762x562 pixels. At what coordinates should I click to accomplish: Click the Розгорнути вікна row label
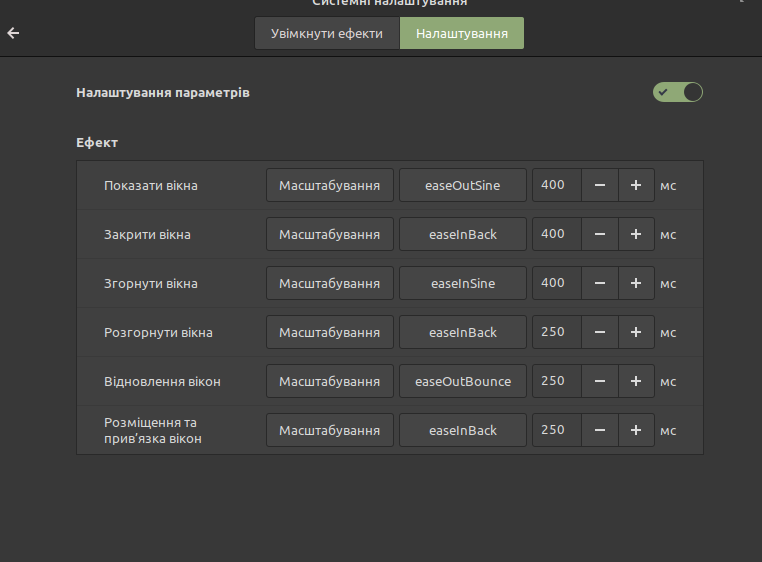[158, 333]
